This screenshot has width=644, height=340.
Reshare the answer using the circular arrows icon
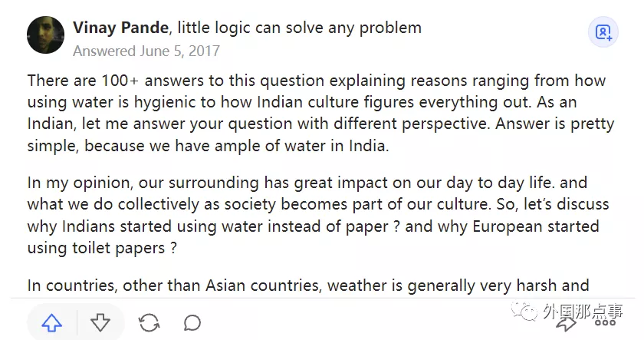149,323
